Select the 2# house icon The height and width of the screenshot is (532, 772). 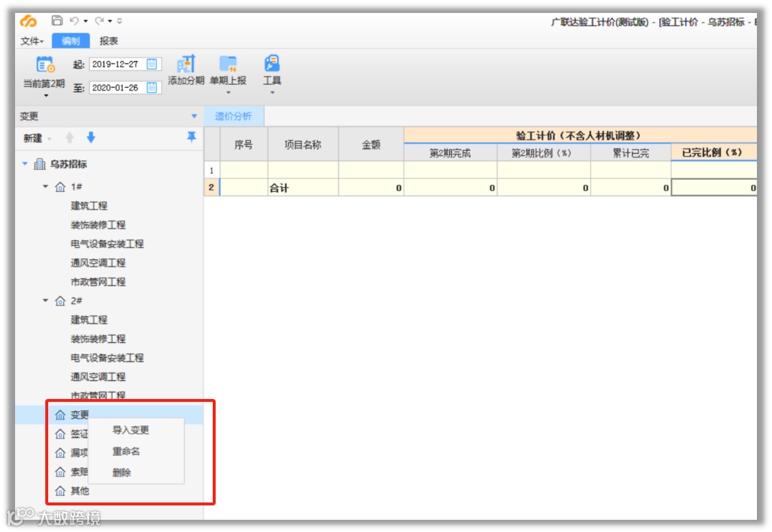(60, 301)
